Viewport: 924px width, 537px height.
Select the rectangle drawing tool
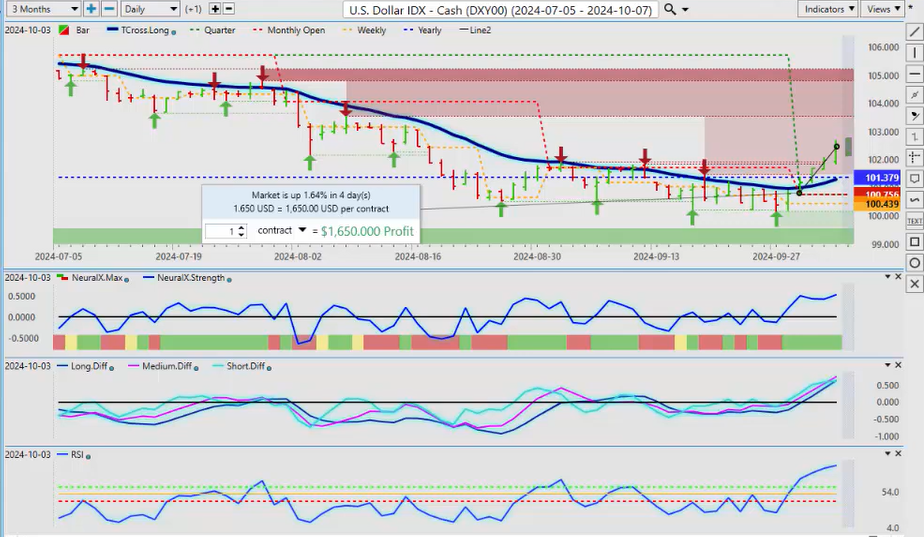click(x=915, y=242)
